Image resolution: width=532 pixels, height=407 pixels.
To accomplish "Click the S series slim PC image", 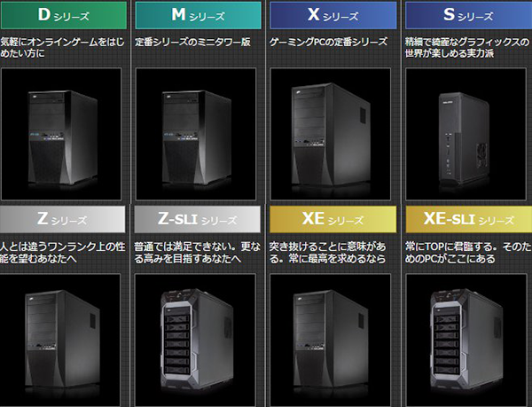I will 465,134.
